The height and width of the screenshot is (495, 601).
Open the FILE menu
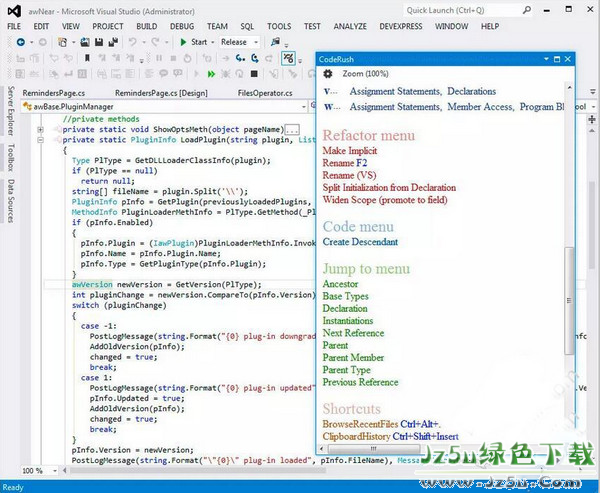tap(14, 26)
